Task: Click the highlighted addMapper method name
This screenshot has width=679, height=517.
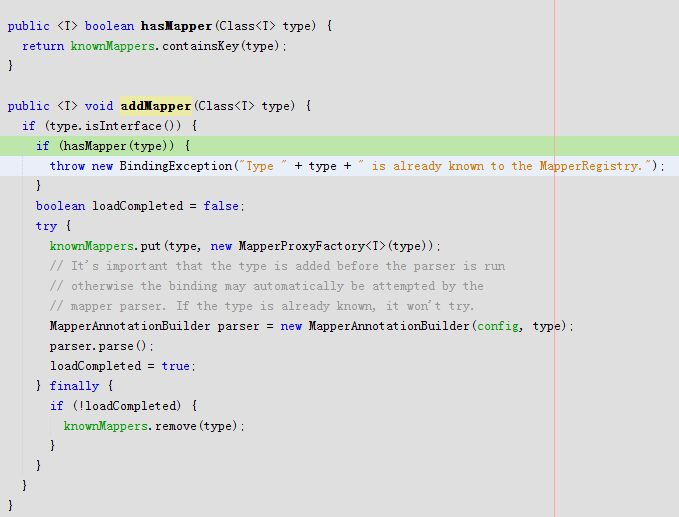Action: [156, 106]
